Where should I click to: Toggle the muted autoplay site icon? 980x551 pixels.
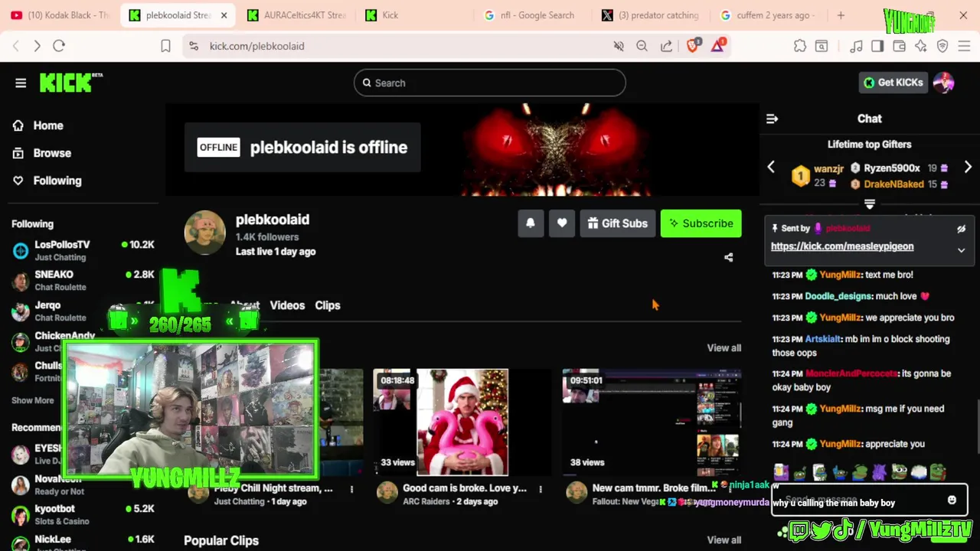[619, 46]
